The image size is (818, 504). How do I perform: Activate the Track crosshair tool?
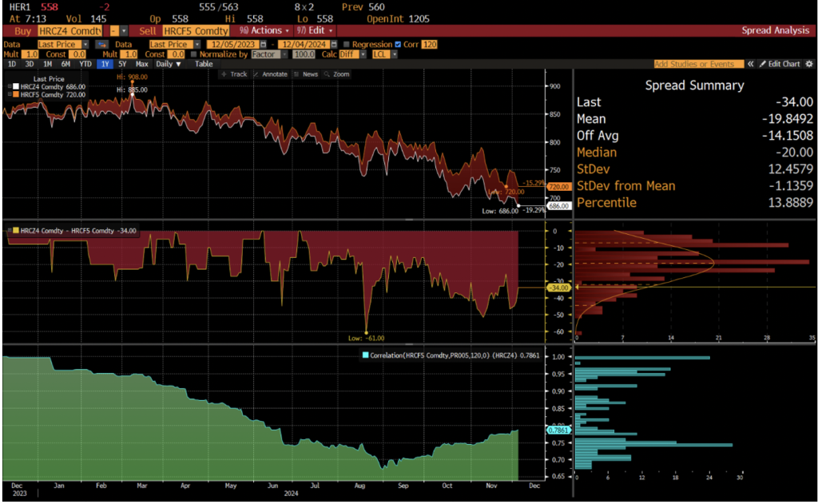click(235, 73)
